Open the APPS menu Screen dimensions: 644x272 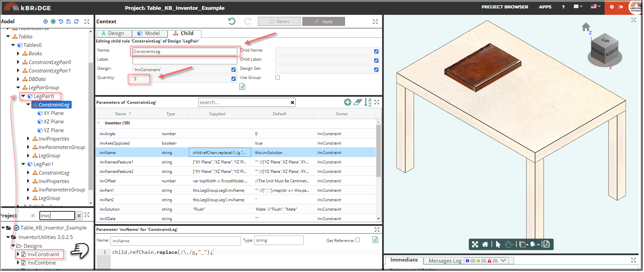(x=545, y=7)
